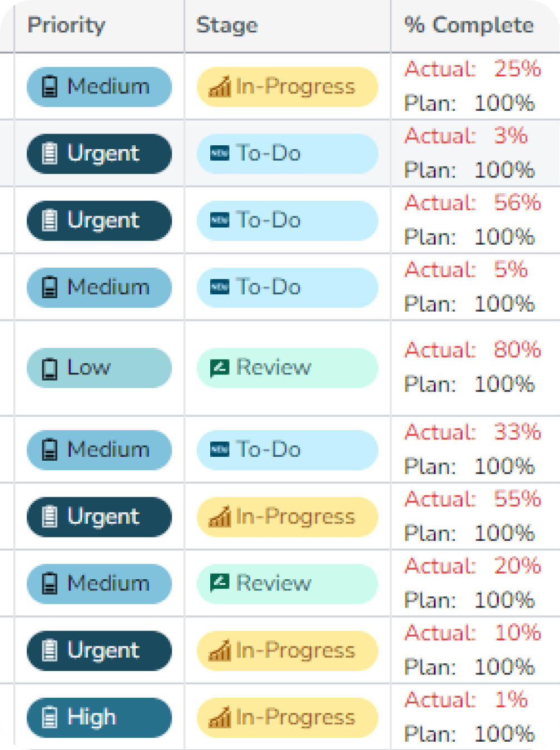Sort by the Priority column header
Image resolution: width=560 pixels, height=750 pixels.
tap(66, 25)
